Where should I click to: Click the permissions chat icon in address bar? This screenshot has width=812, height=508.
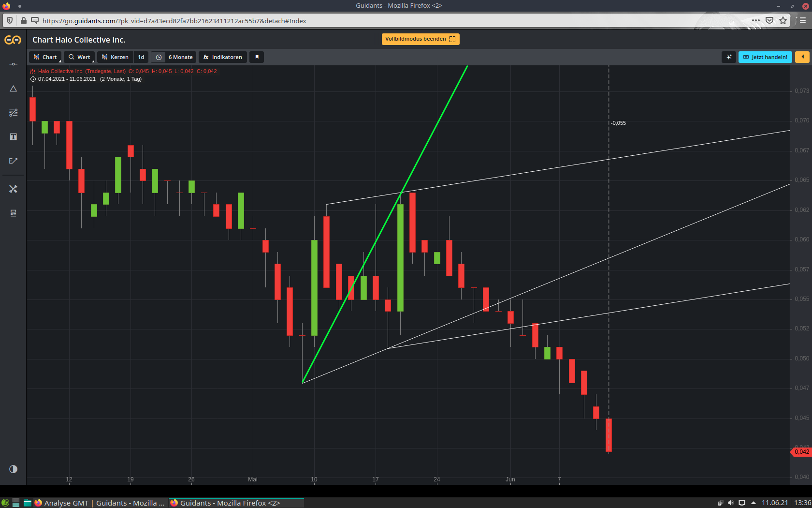click(x=35, y=21)
